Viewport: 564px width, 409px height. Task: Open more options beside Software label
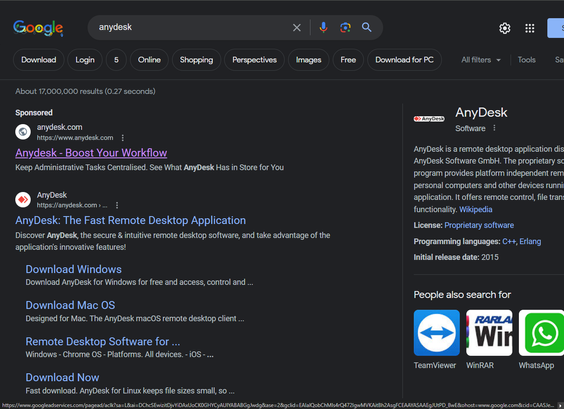494,128
